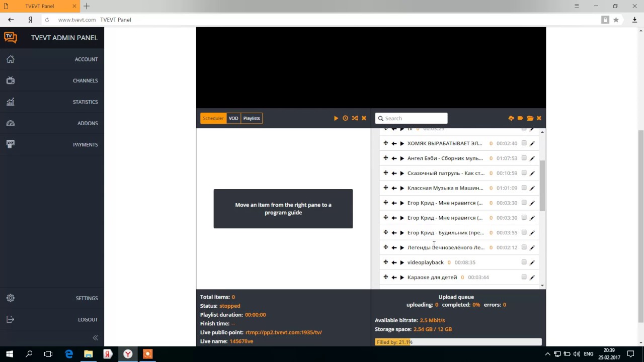Click the 'Сказочный патруль - Как ст...' title
644x362 pixels.
pyautogui.click(x=446, y=173)
